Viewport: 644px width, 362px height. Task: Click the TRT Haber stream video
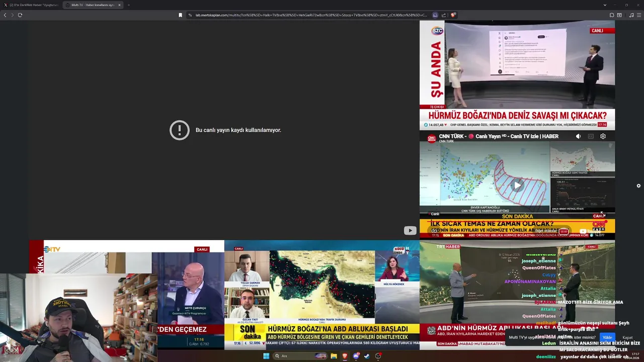(517, 295)
